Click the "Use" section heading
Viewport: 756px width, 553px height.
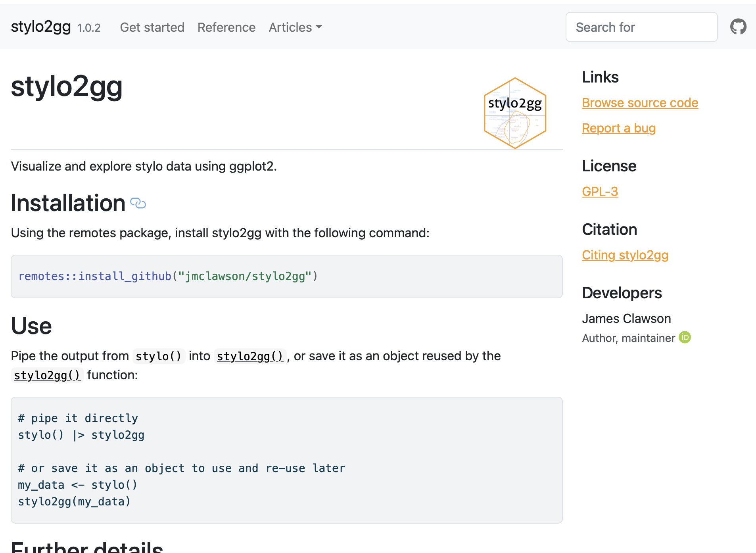[x=31, y=326]
